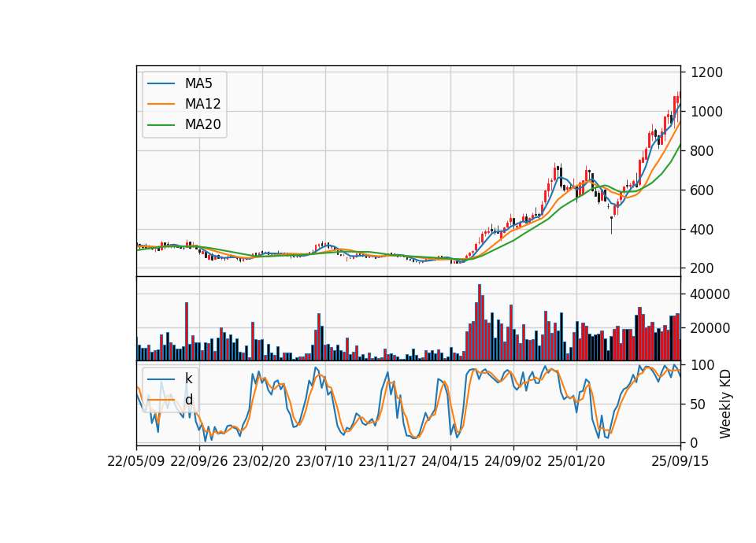The height and width of the screenshot is (543, 756).
Task: Click the 40000 volume axis label
Action: tap(710, 294)
